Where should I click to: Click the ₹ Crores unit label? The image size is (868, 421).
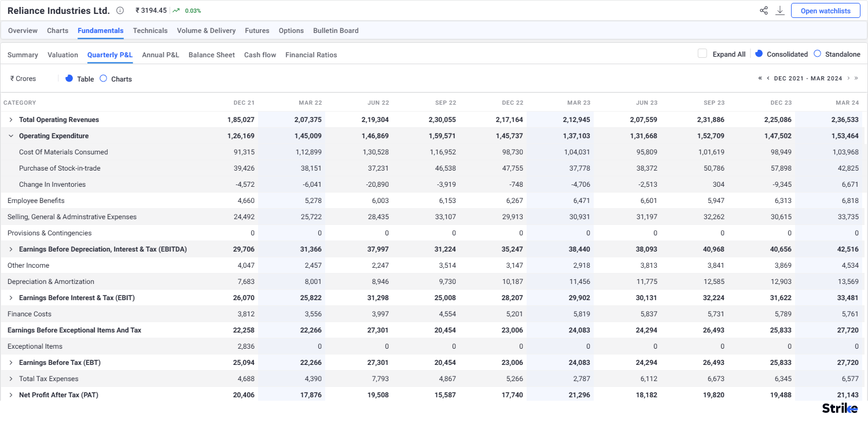[23, 79]
